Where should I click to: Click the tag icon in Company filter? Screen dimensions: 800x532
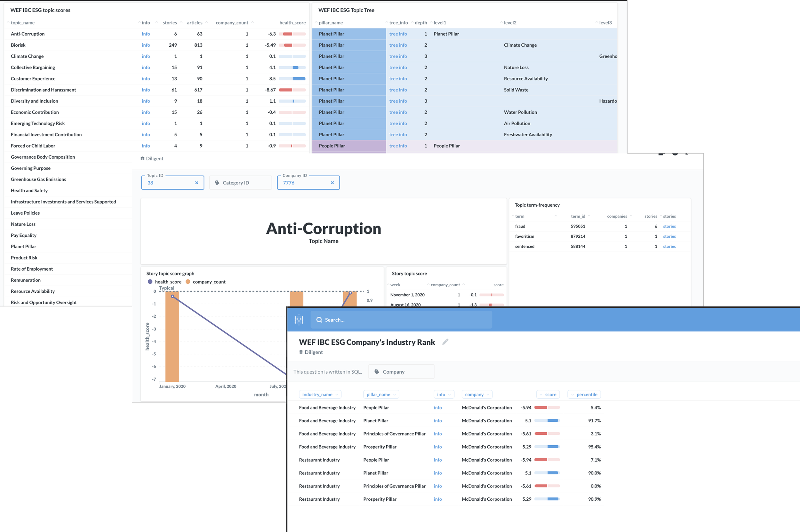pos(377,371)
